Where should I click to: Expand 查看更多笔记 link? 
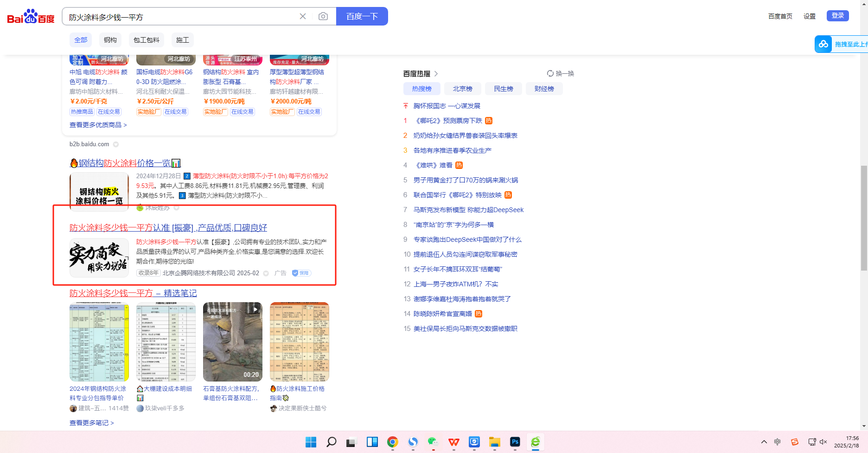point(91,423)
